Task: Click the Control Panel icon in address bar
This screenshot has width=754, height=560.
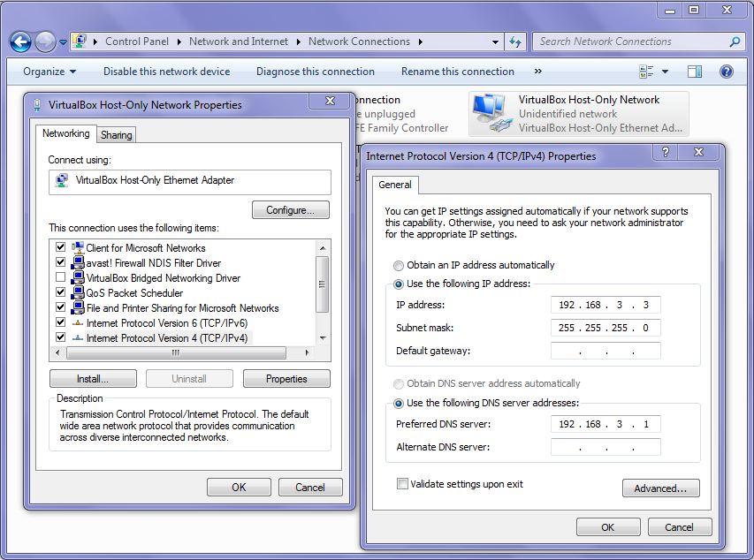Action: click(80, 42)
